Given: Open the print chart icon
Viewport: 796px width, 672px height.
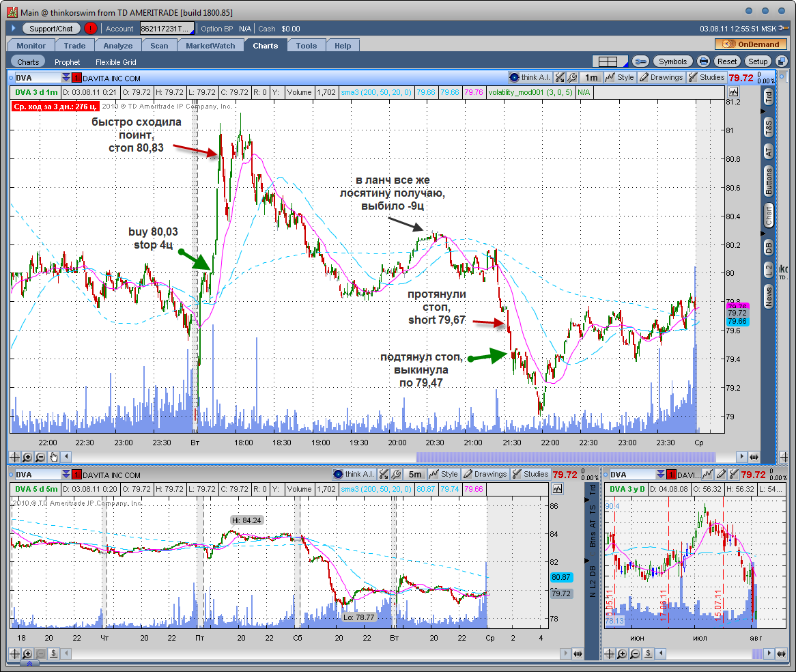Looking at the screenshot, I should [x=703, y=61].
